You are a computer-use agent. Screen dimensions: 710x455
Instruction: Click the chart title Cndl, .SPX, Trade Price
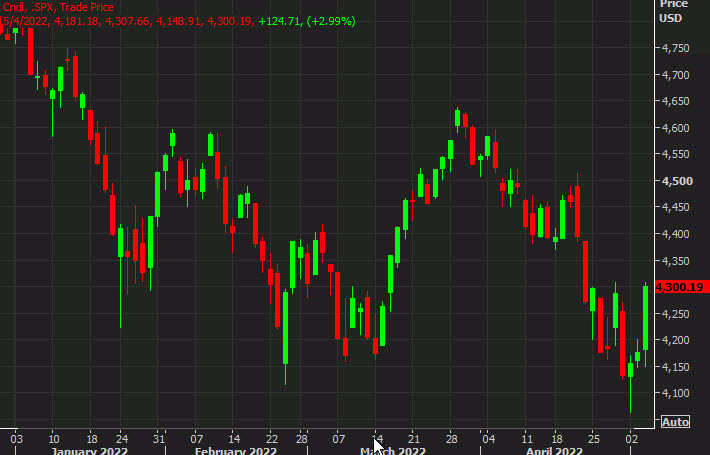58,7
